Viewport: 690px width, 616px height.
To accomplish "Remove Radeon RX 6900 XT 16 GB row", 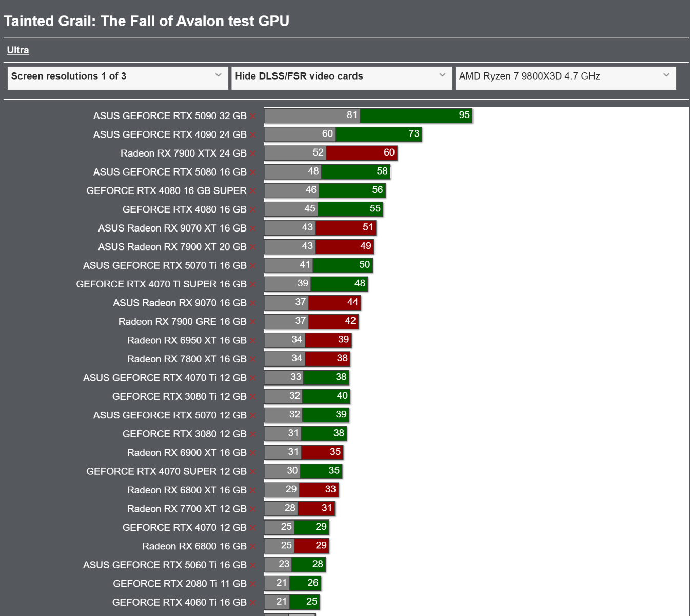I will click(253, 453).
